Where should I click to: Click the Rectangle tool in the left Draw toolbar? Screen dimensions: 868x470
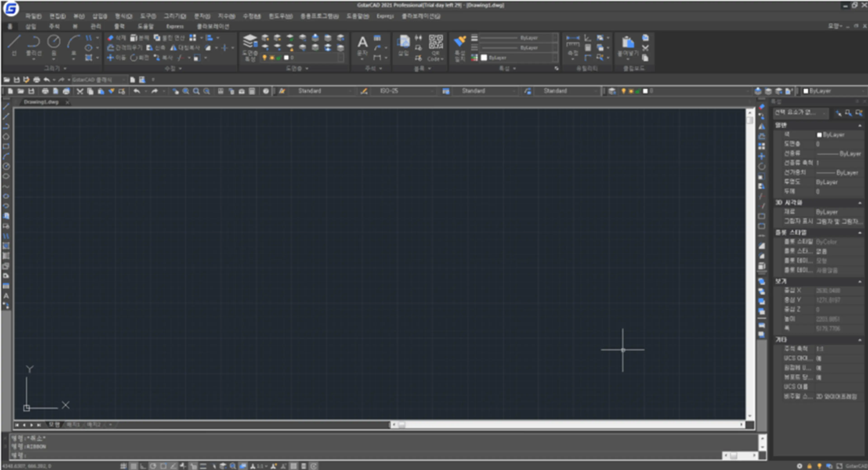[x=6, y=146]
